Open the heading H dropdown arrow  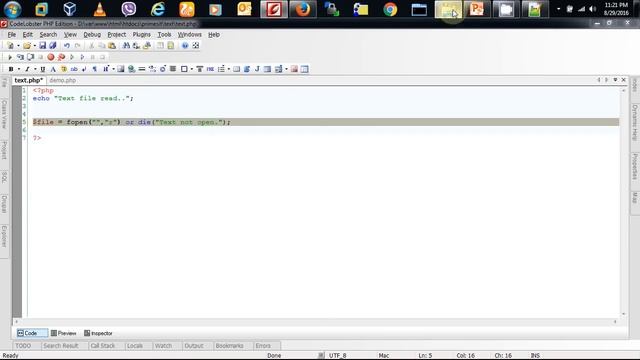pos(113,69)
